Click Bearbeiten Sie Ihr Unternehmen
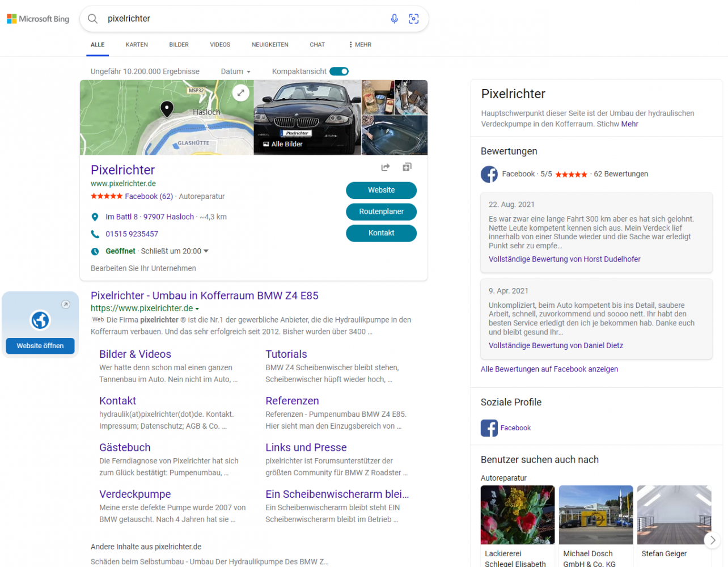728x567 pixels. coord(143,269)
